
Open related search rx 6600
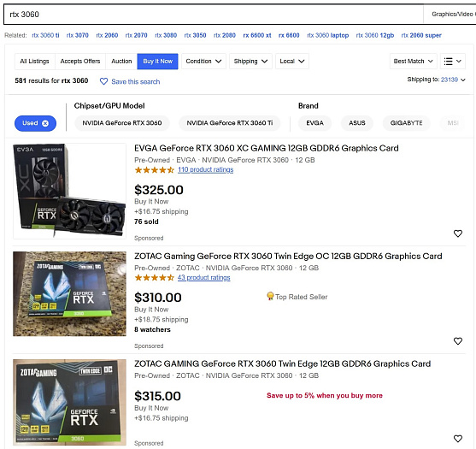pos(289,35)
